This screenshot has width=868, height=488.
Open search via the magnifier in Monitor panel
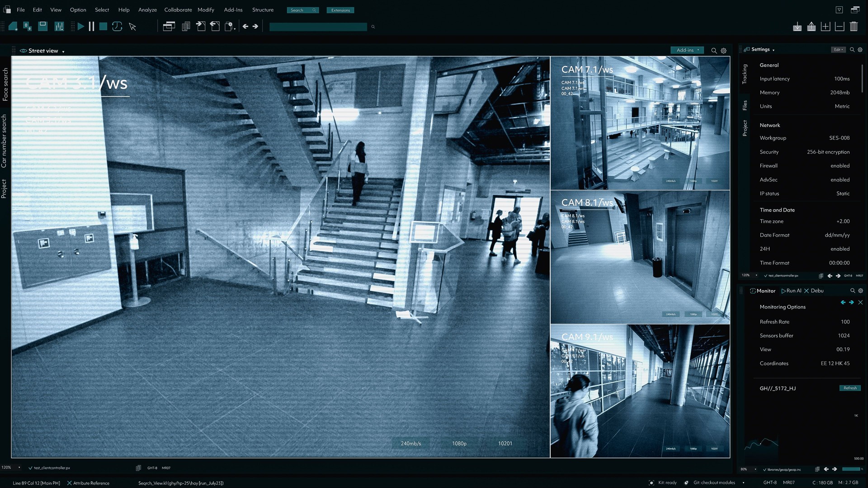point(852,291)
